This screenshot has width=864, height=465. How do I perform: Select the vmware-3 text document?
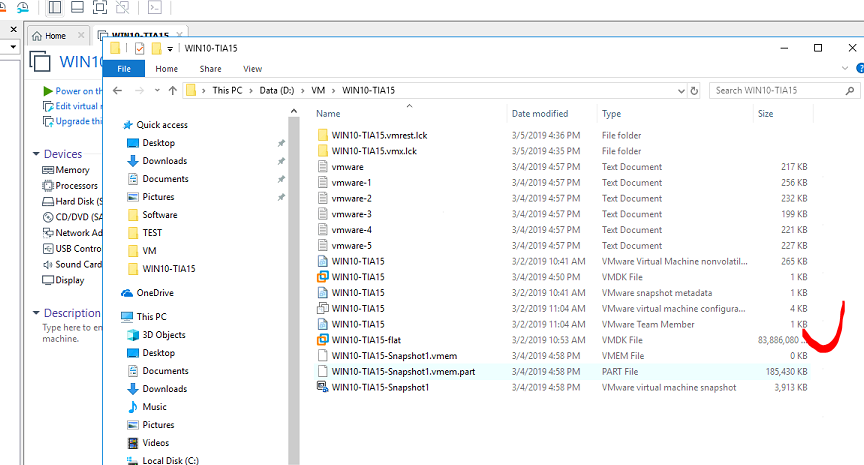pyautogui.click(x=563, y=214)
